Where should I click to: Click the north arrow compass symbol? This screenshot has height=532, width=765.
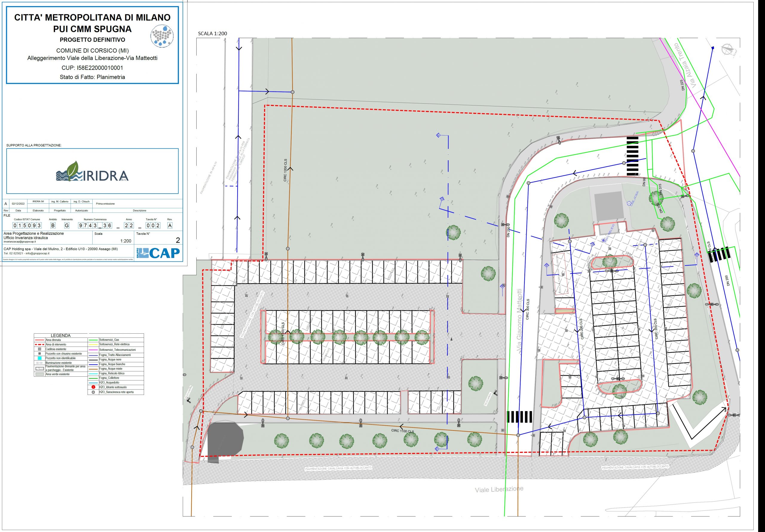coord(727,50)
